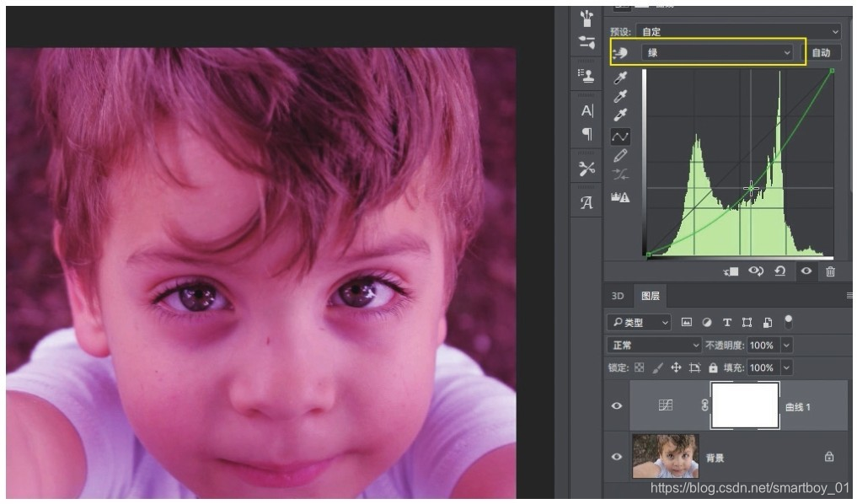
Task: Select the black point eyedropper
Action: tap(620, 78)
